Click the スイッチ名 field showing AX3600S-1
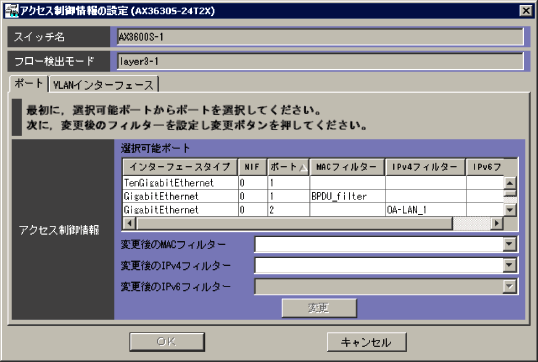Viewport: 538px width, 362px height. point(320,37)
